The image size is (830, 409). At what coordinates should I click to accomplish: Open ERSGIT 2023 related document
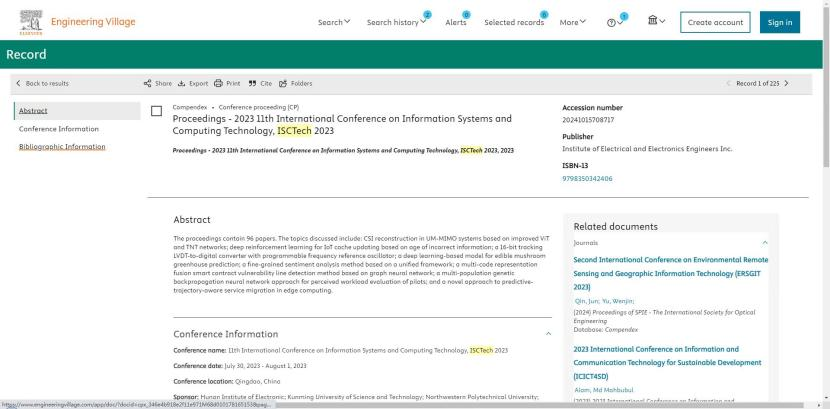click(x=670, y=274)
